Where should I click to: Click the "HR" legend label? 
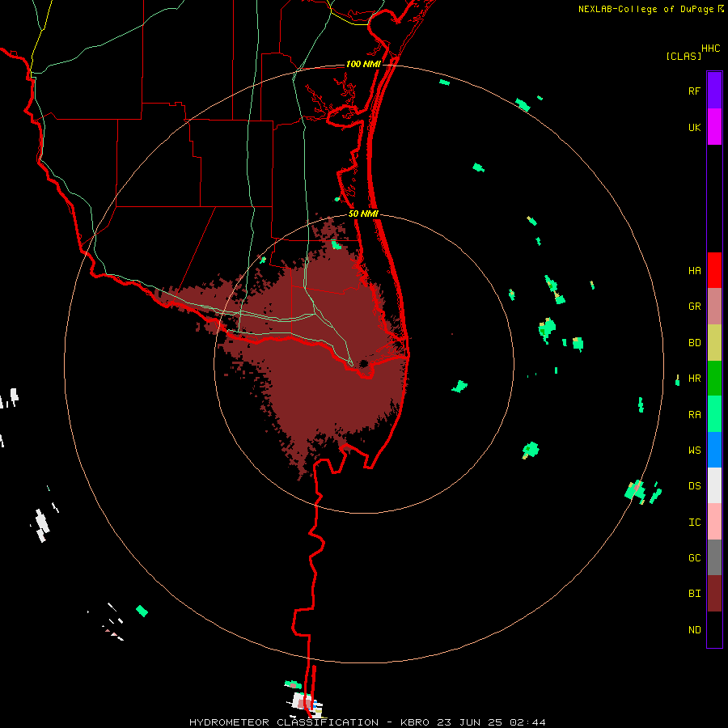[694, 379]
